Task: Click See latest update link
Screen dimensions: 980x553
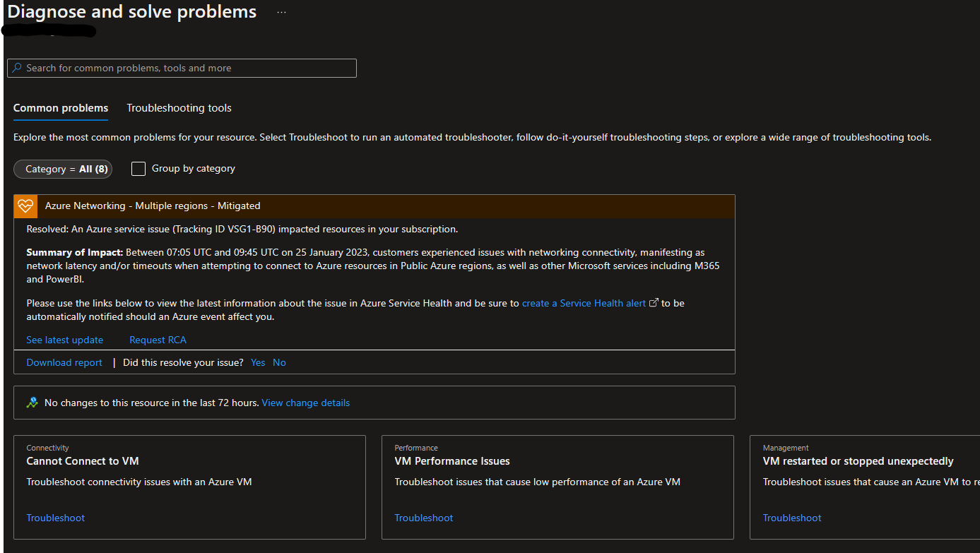Action: tap(65, 340)
